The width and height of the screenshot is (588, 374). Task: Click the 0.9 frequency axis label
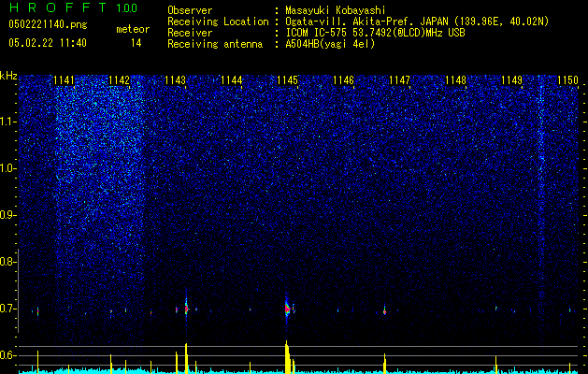7,215
